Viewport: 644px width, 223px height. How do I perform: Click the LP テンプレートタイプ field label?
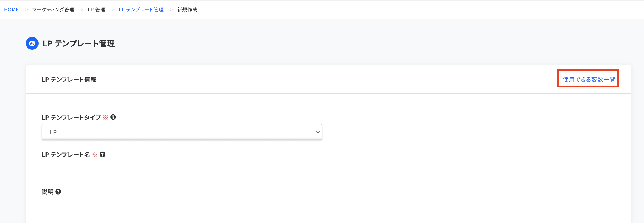71,118
